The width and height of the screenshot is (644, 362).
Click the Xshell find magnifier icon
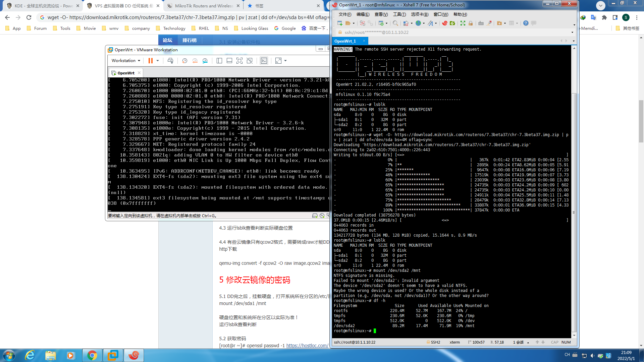coord(395,23)
